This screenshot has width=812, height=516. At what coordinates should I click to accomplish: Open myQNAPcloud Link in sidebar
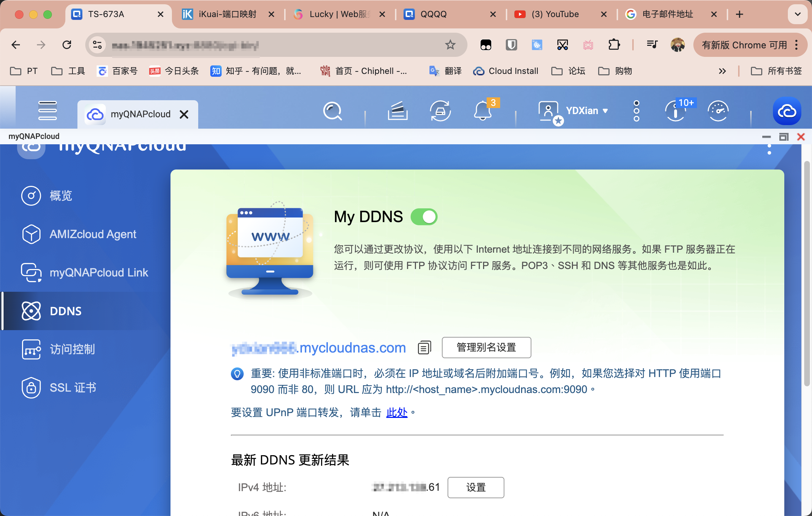[x=85, y=273]
